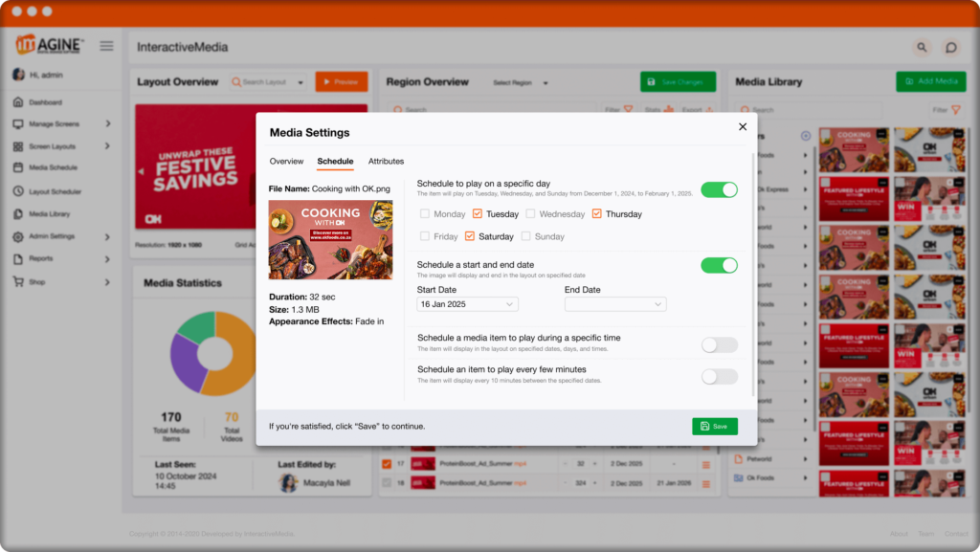980x552 pixels.
Task: Click Save in the Media Settings dialog
Action: pyautogui.click(x=715, y=427)
